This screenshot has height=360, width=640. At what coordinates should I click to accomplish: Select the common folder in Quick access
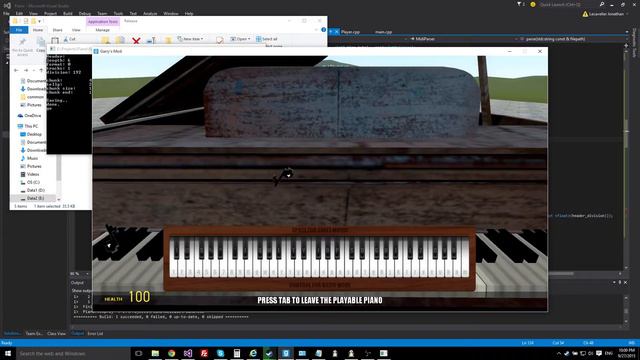pyautogui.click(x=32, y=97)
